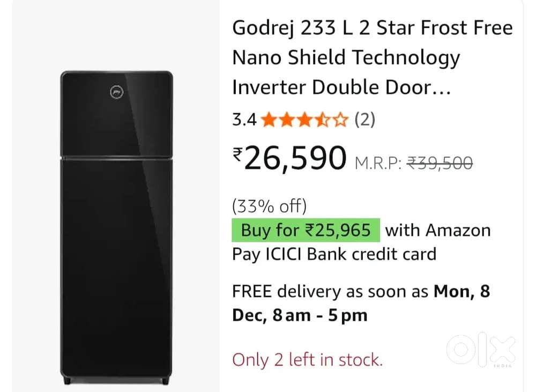Click the empty fifth star outline
Screen dimensions: 536x392
coord(340,120)
